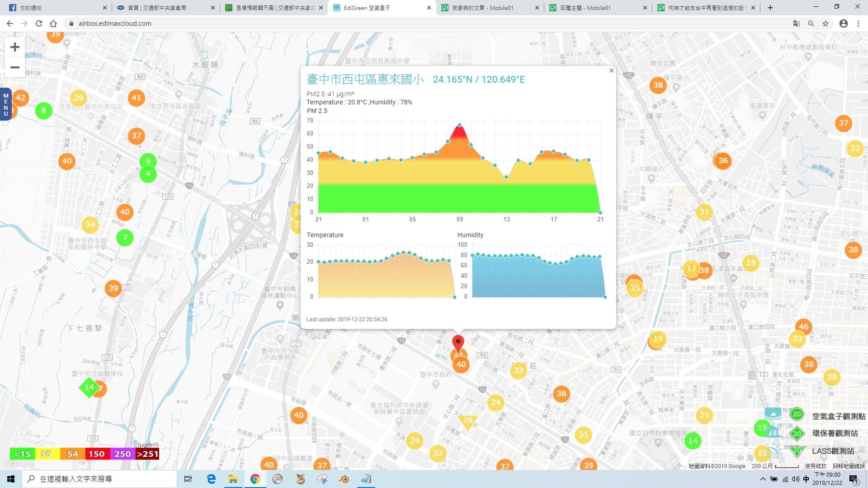Image resolution: width=868 pixels, height=488 pixels.
Task: Open the Google Translate page icon
Action: point(797,23)
